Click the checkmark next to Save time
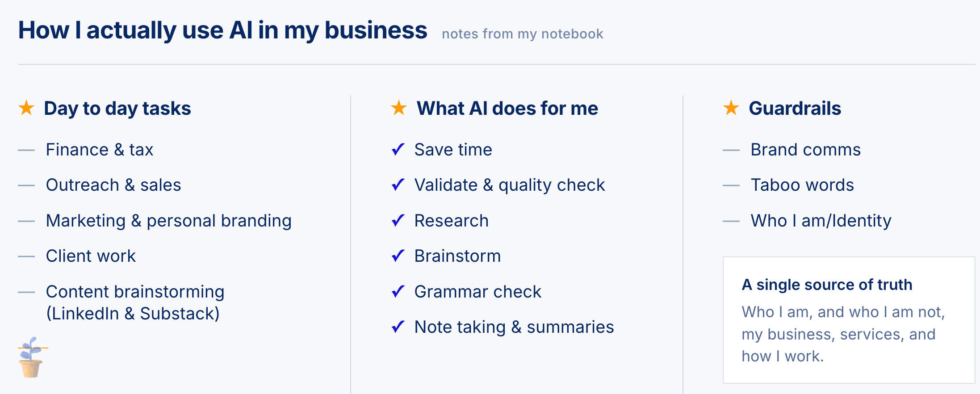The height and width of the screenshot is (394, 980). point(398,149)
